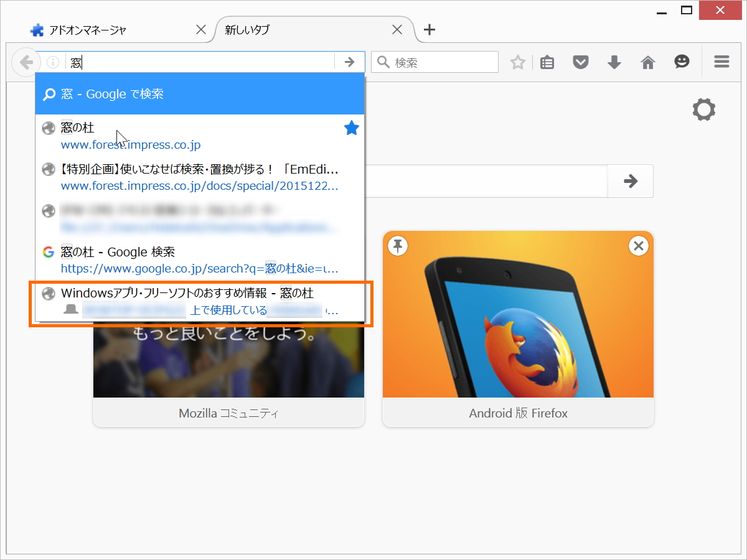Click the back navigation arrow
The width and height of the screenshot is (747, 560).
[26, 62]
